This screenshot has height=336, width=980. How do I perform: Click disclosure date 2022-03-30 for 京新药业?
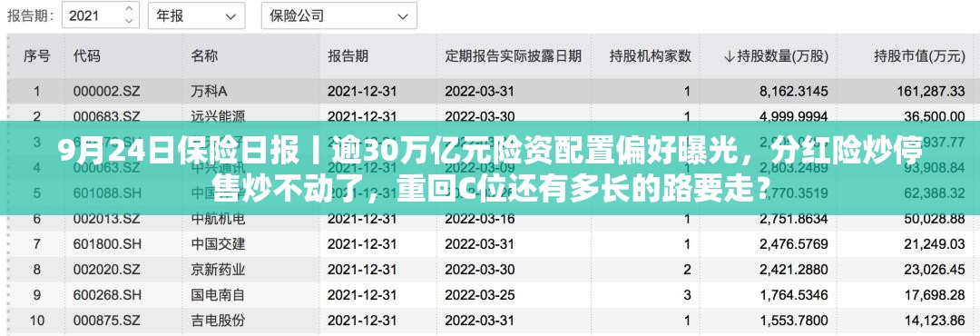pyautogui.click(x=479, y=270)
